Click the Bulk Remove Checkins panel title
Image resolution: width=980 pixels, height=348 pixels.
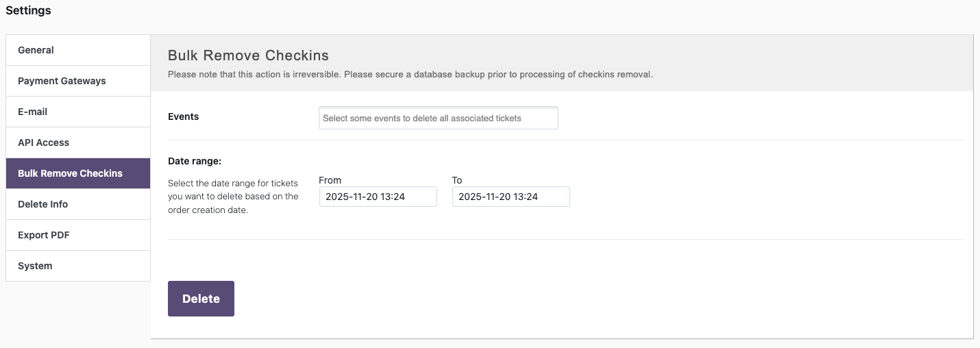point(248,55)
